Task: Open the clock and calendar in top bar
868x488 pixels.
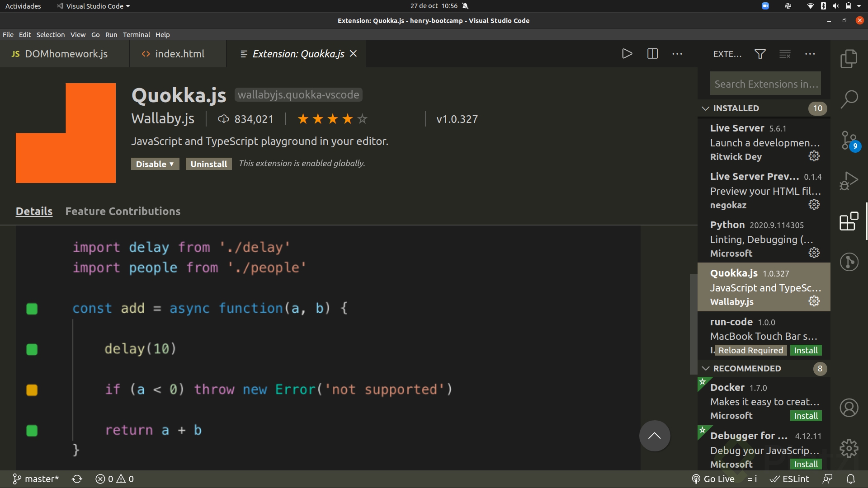Action: pyautogui.click(x=434, y=6)
